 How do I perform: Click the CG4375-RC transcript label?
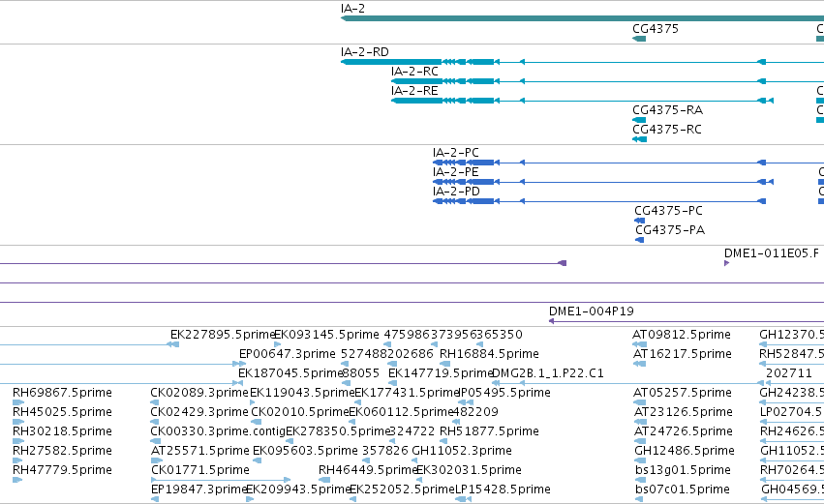tap(667, 130)
